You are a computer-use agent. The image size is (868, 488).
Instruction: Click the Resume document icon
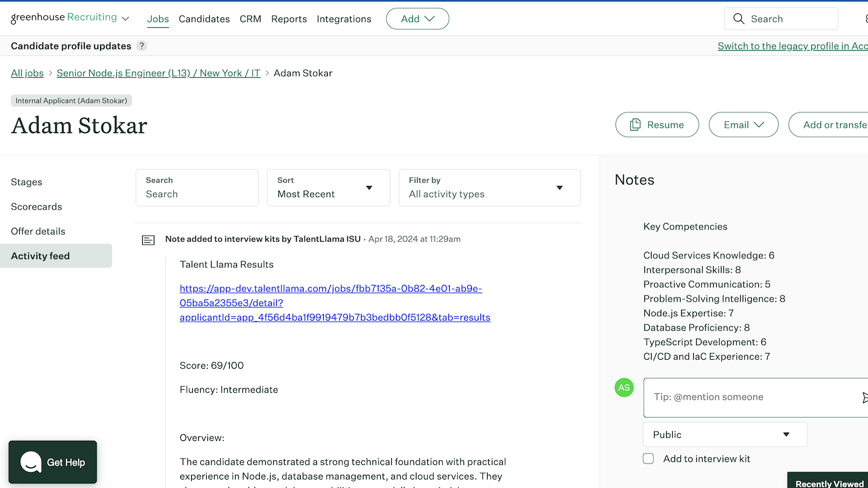point(635,125)
